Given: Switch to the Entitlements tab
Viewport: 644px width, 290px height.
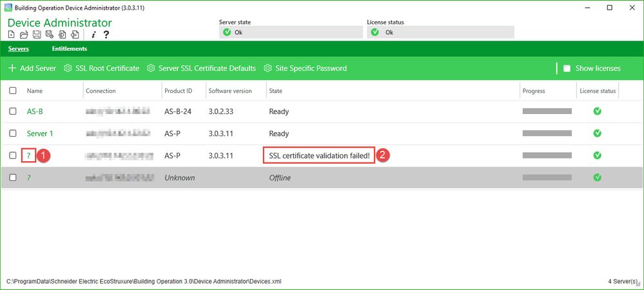Looking at the screenshot, I should coord(70,49).
